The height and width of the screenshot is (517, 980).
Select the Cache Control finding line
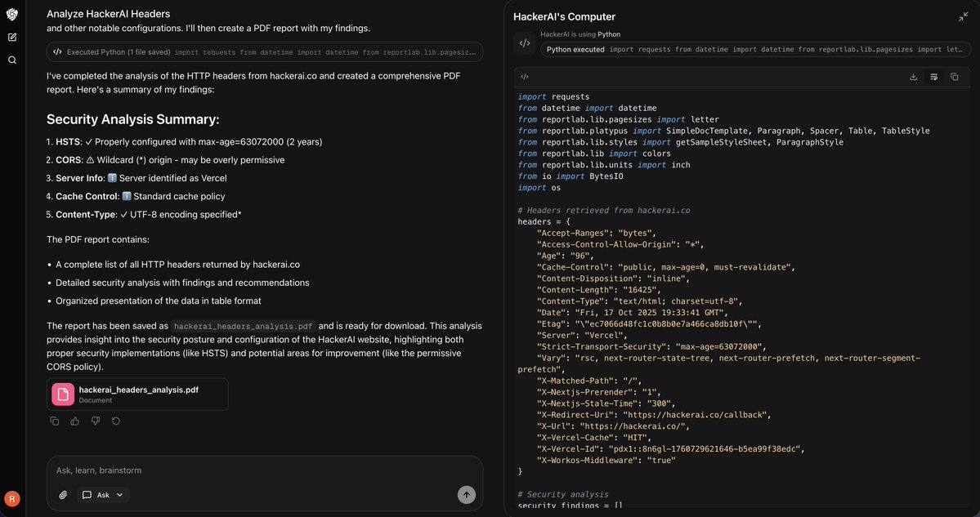[x=136, y=196]
